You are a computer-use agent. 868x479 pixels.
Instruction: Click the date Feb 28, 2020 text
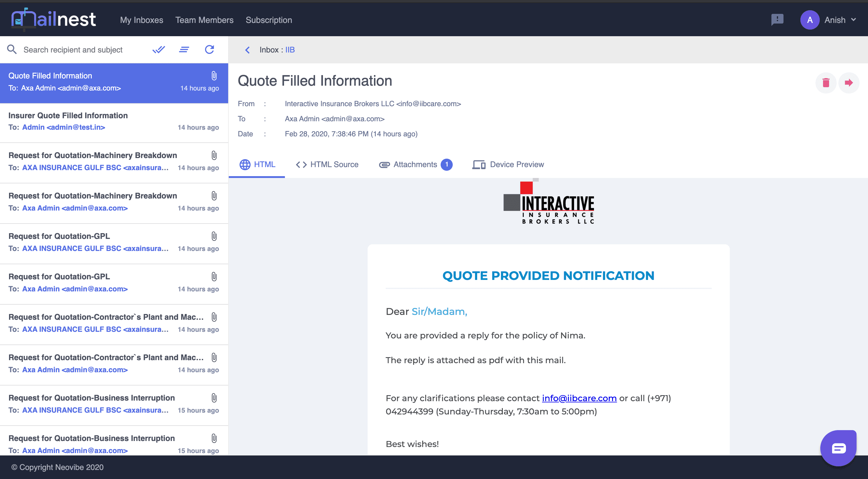(351, 134)
